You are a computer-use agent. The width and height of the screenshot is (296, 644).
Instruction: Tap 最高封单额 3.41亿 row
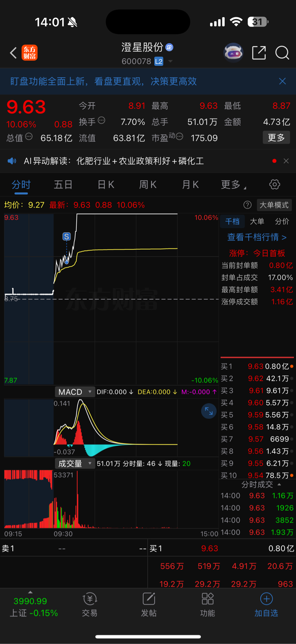pyautogui.click(x=257, y=290)
